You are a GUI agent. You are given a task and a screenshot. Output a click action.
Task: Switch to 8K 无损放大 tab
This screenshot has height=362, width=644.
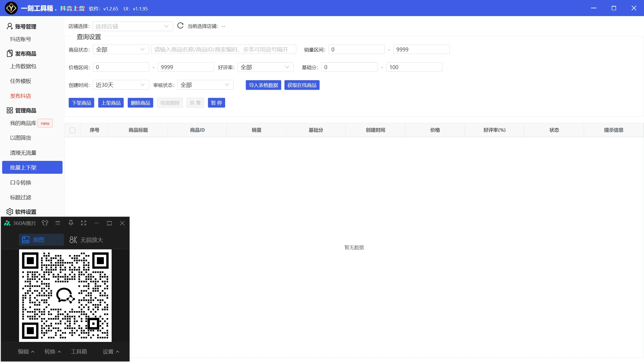click(x=86, y=240)
